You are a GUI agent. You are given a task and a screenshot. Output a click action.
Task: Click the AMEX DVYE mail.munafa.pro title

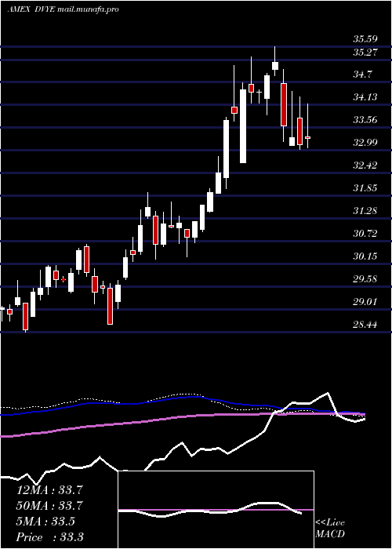[63, 9]
